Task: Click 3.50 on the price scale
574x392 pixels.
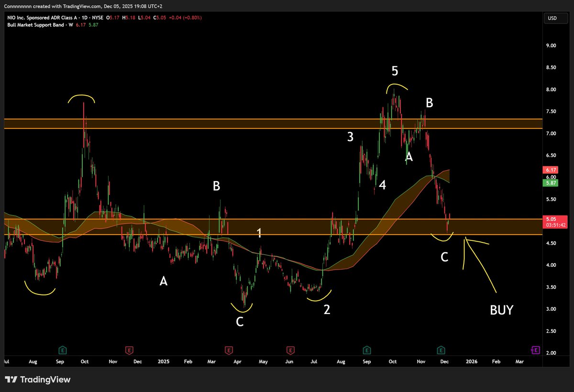Action: [551, 287]
